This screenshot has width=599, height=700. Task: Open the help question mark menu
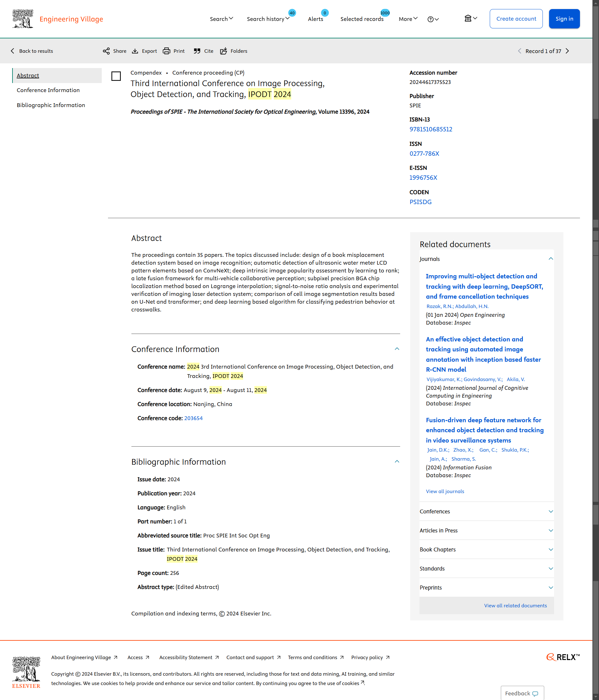[433, 19]
